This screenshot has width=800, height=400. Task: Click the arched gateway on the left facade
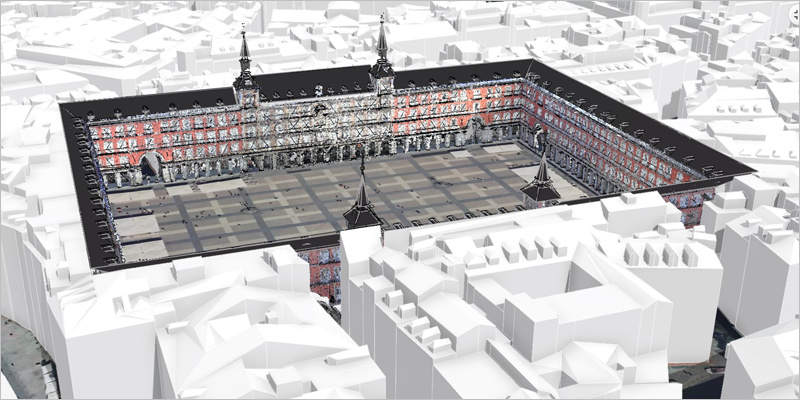[150, 166]
